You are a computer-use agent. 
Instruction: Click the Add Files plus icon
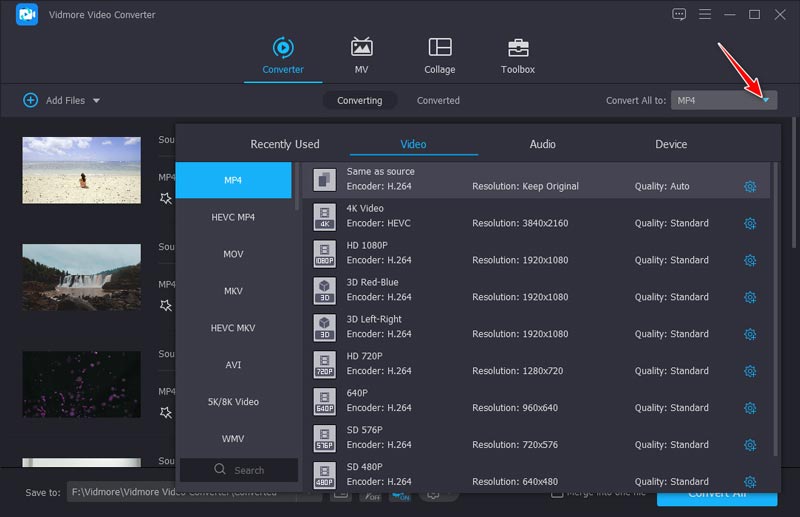coord(30,100)
